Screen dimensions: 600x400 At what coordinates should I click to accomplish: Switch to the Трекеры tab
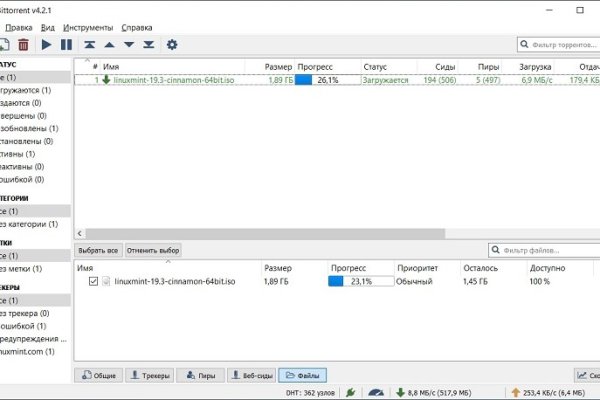tap(150, 375)
